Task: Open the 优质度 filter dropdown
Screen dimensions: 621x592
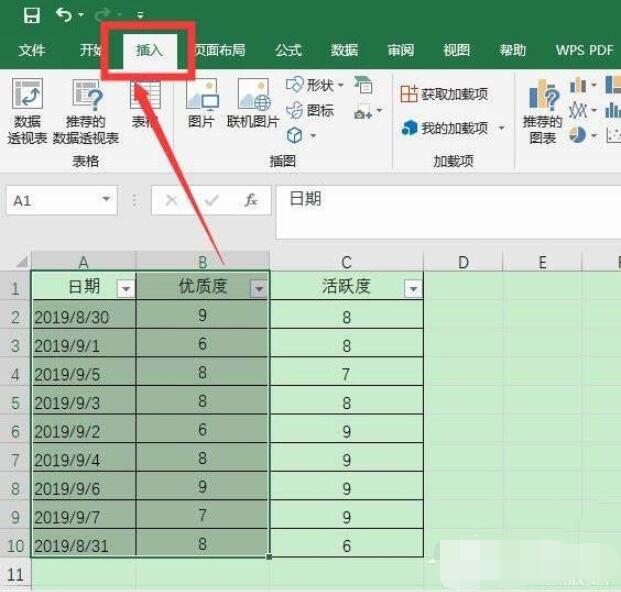Action: pyautogui.click(x=259, y=289)
